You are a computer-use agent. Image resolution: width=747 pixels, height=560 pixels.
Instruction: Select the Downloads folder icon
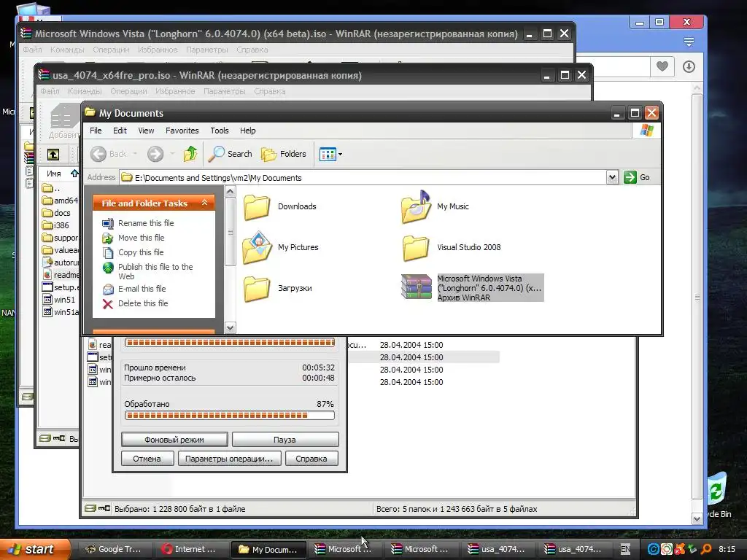[257, 206]
